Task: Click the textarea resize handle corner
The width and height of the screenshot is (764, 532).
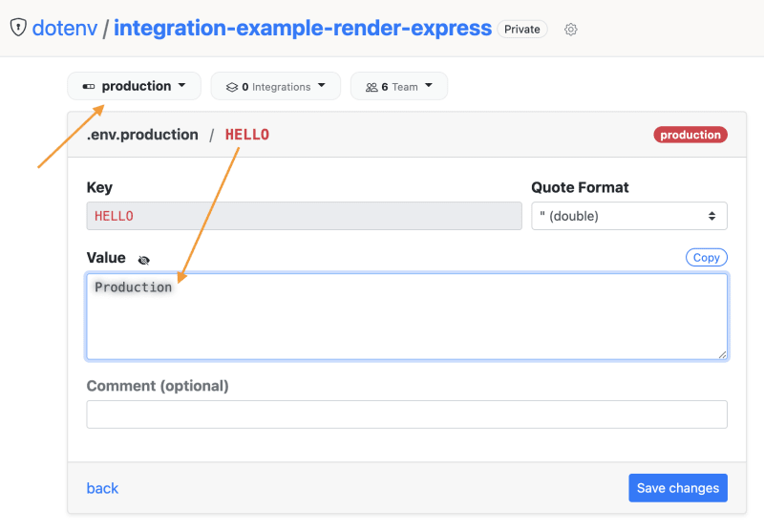Action: pyautogui.click(x=723, y=355)
